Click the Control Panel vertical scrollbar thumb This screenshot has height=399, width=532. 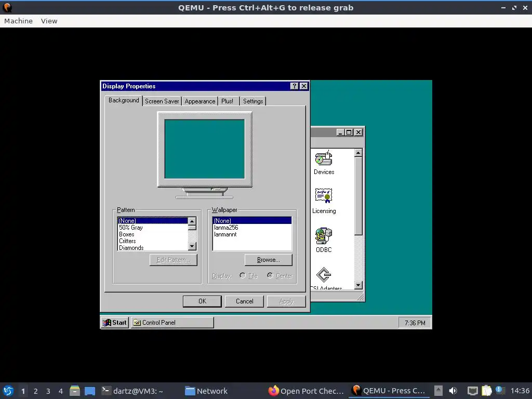click(358, 196)
